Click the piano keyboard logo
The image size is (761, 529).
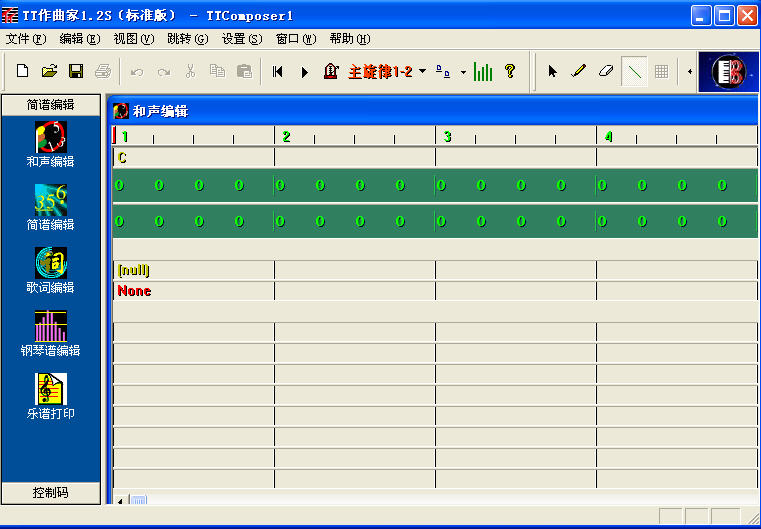(728, 72)
